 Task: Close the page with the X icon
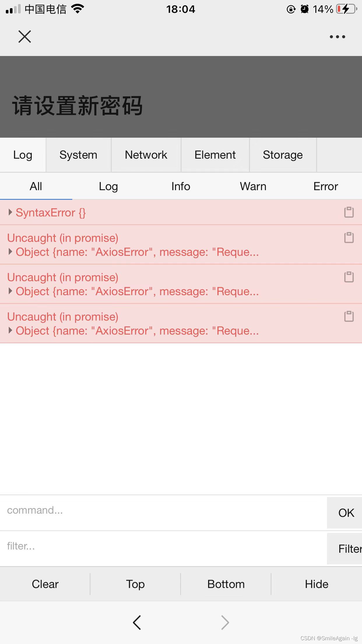coord(24,36)
